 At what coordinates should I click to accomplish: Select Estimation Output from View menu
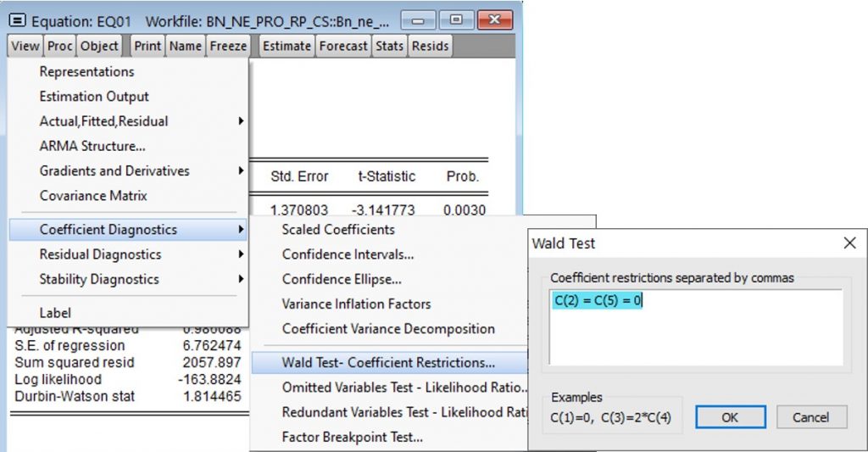click(94, 97)
